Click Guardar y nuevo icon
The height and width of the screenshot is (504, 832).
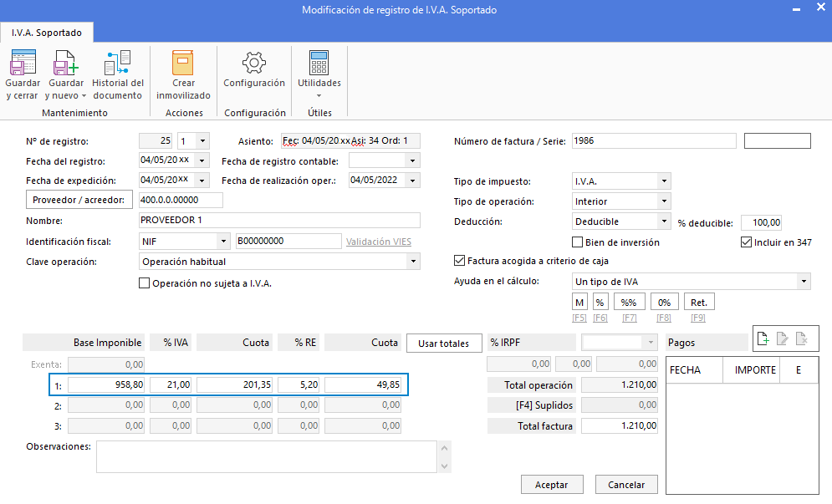click(66, 63)
